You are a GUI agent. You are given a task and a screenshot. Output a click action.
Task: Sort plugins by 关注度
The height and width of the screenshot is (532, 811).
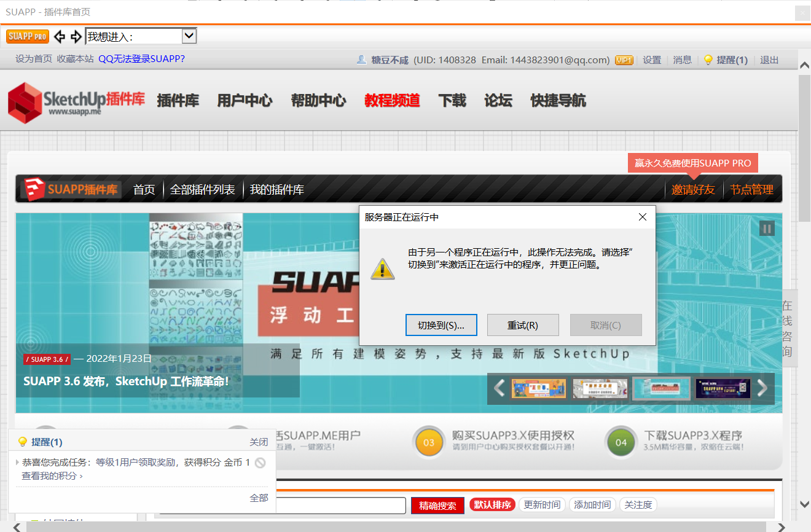coord(638,505)
